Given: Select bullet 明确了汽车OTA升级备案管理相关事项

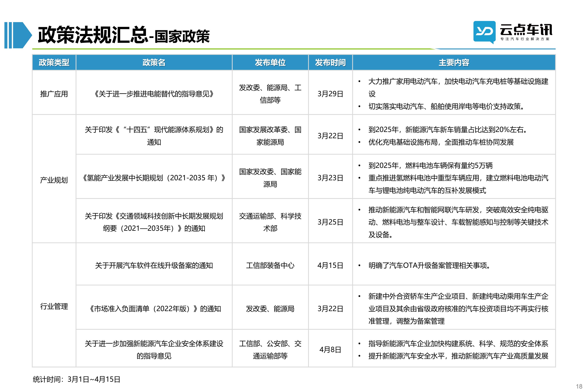Looking at the screenshot, I should click(430, 265).
